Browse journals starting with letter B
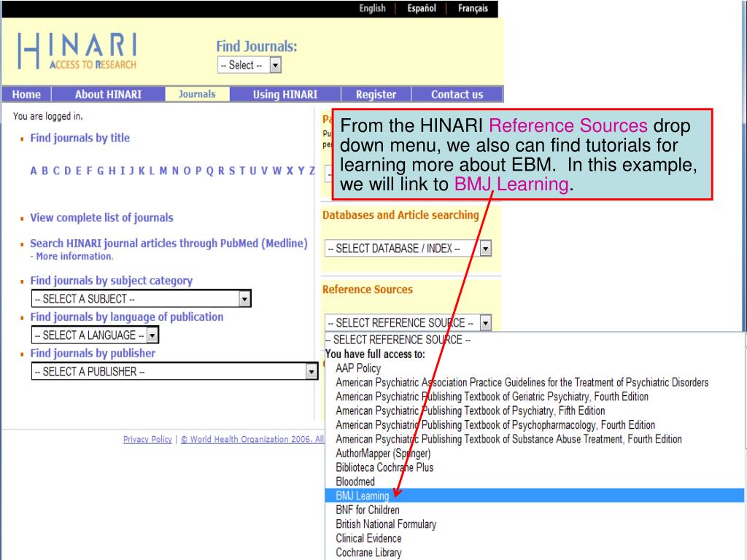The width and height of the screenshot is (747, 560). (44, 171)
